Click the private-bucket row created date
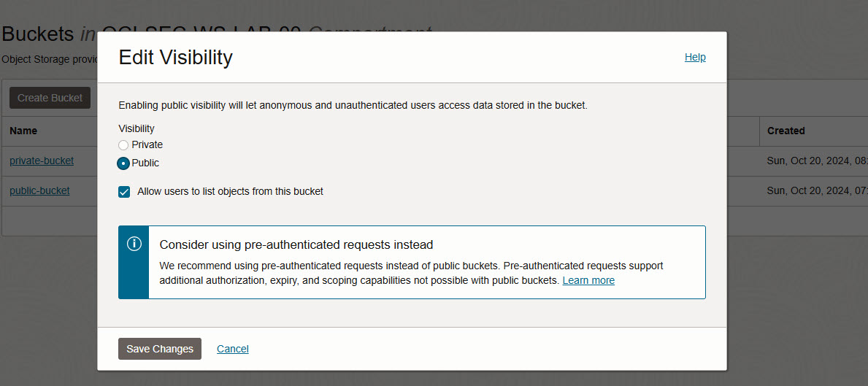Image resolution: width=868 pixels, height=386 pixels. coord(817,161)
